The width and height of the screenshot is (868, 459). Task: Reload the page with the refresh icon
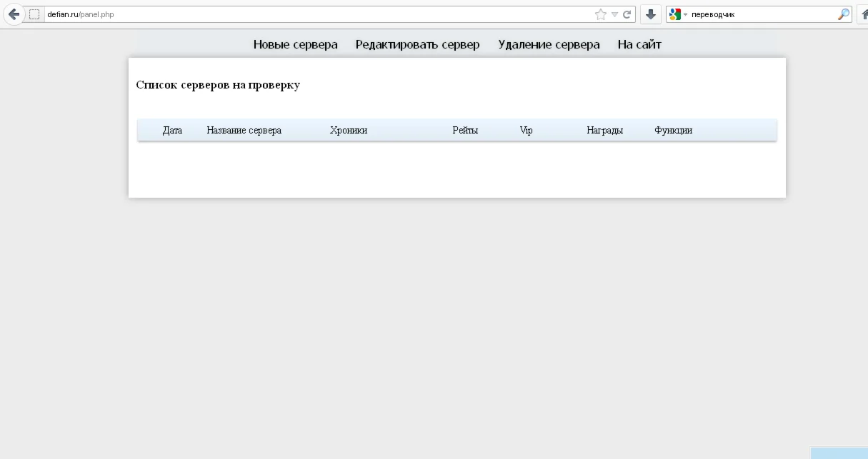[x=627, y=14]
